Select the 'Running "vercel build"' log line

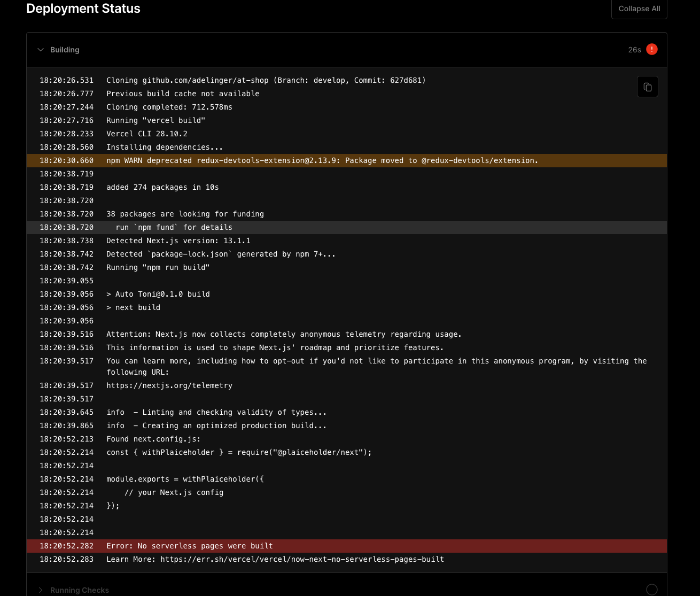(347, 120)
